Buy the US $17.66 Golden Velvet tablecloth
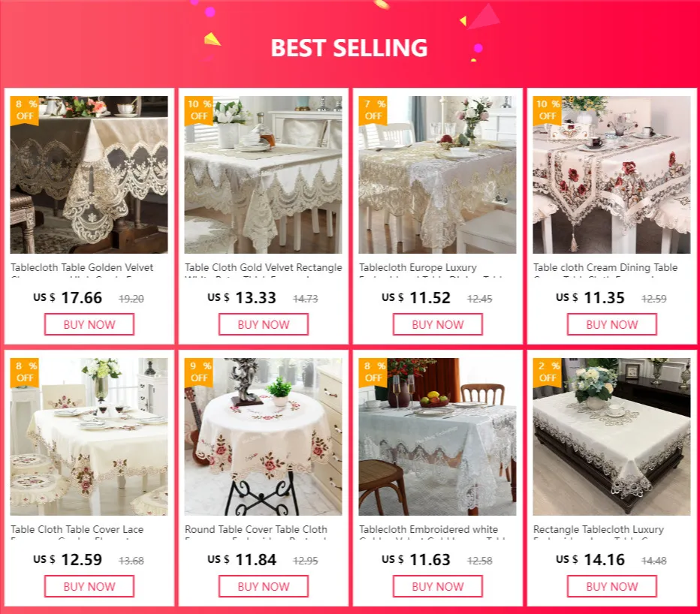 (x=89, y=324)
